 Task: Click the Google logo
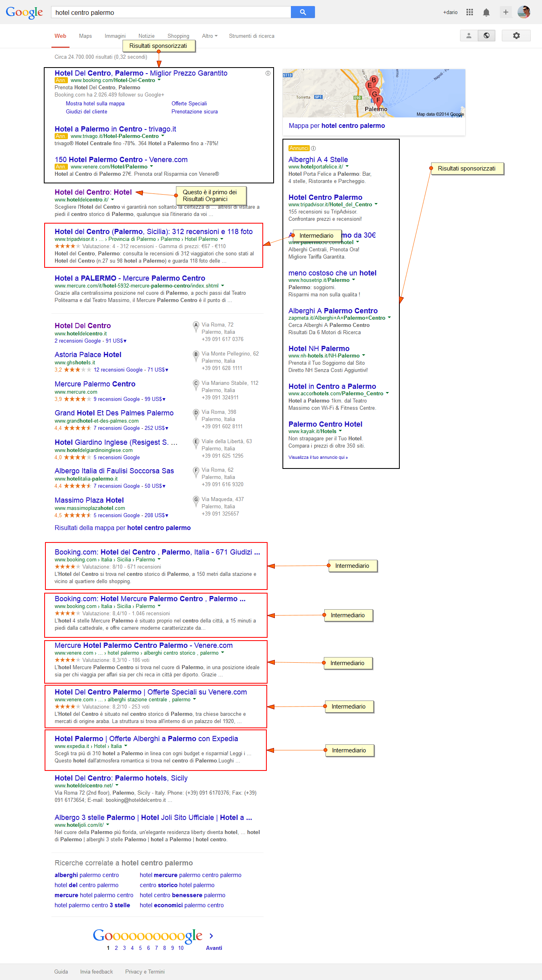(24, 13)
